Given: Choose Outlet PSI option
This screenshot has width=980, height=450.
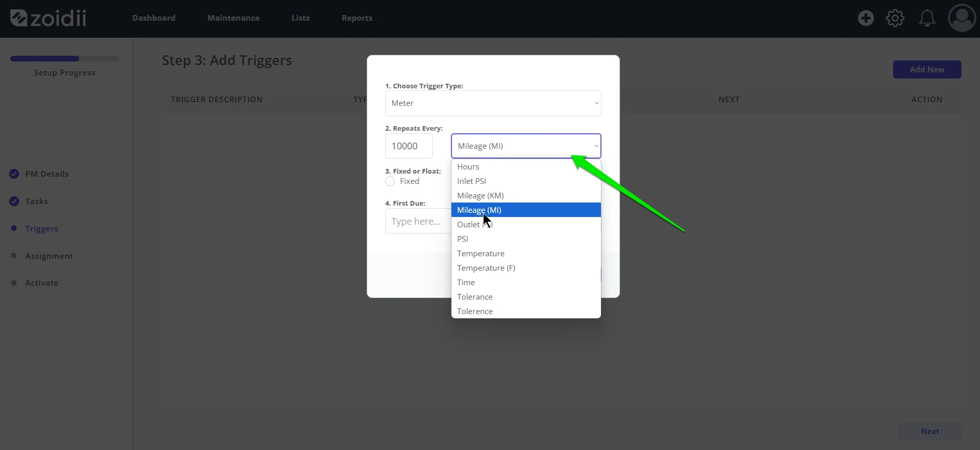Looking at the screenshot, I should click(x=526, y=225).
